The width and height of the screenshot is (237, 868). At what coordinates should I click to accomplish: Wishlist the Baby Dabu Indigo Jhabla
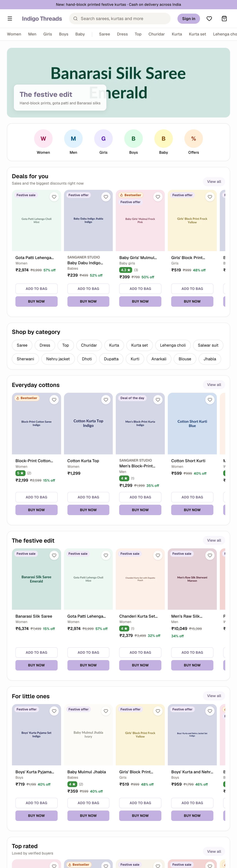tap(106, 197)
